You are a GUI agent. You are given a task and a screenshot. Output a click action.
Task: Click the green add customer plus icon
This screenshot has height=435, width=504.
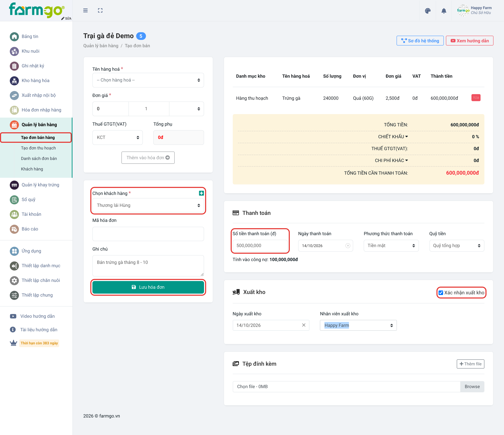click(201, 193)
